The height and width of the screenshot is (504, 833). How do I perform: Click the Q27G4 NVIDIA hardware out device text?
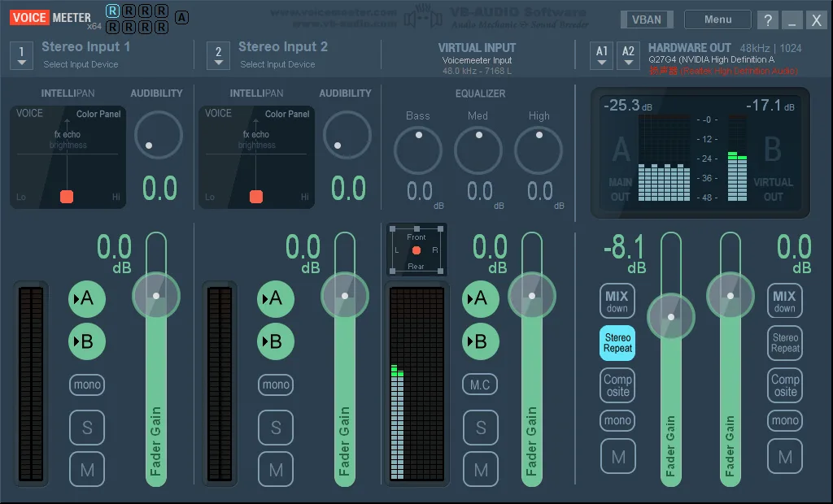pyautogui.click(x=711, y=59)
